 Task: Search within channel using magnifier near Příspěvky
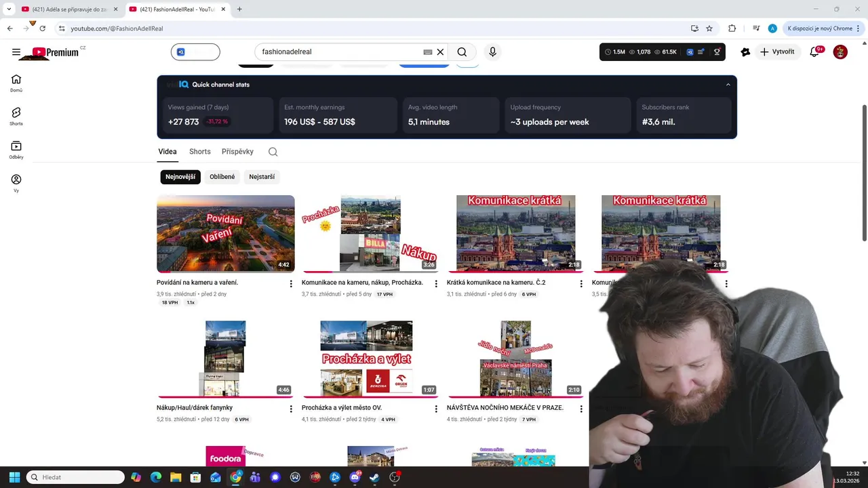273,152
